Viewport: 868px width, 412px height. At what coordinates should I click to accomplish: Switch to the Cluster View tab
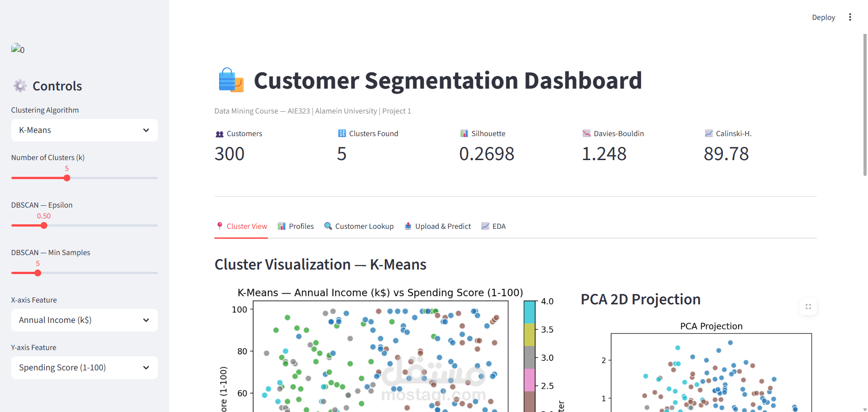pyautogui.click(x=241, y=226)
